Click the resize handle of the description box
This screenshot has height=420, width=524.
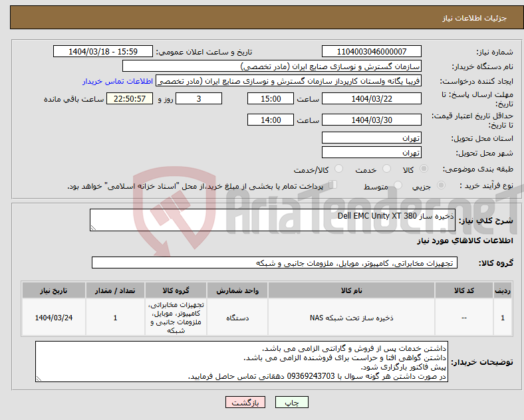93,228
